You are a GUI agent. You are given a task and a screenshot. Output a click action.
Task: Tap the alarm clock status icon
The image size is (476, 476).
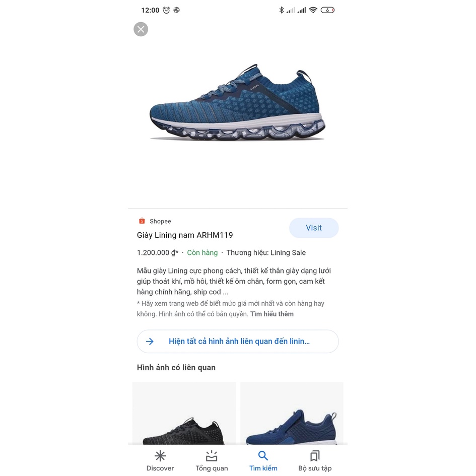tap(166, 10)
